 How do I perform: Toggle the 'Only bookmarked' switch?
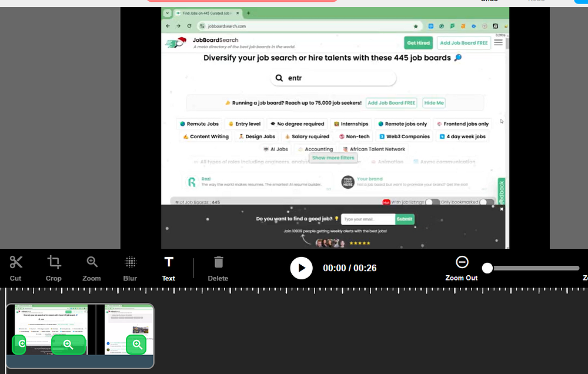point(486,202)
